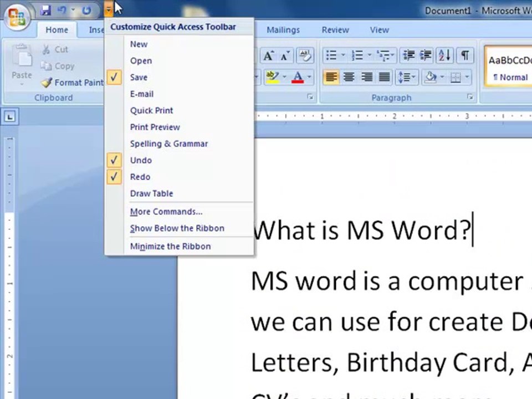532x399 pixels.
Task: Apply the red font color A
Action: coord(298,77)
